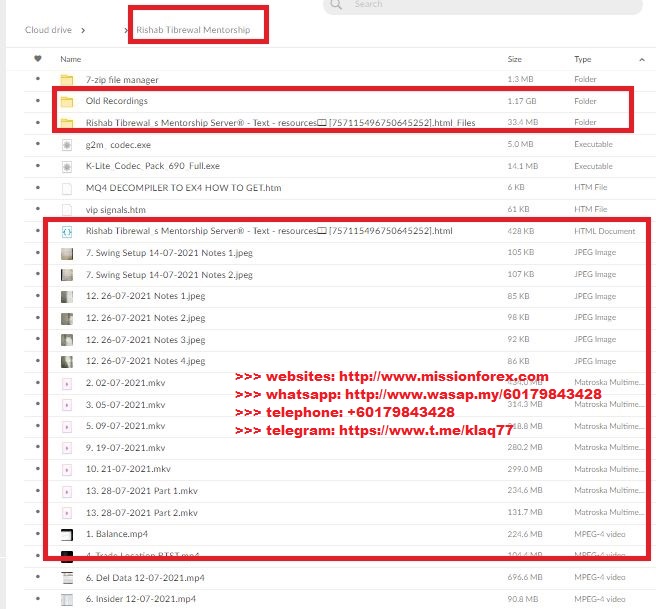The height and width of the screenshot is (609, 656).
Task: Click '7. Swing Setup 14-07-2021 Notes 1.jpeg'
Action: [x=169, y=253]
